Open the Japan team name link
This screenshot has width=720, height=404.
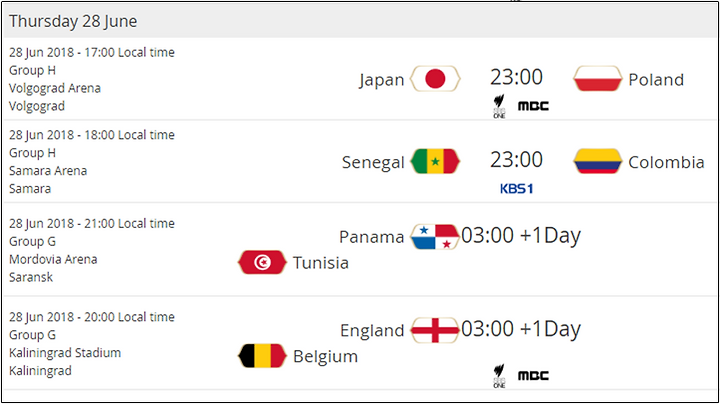point(382,79)
